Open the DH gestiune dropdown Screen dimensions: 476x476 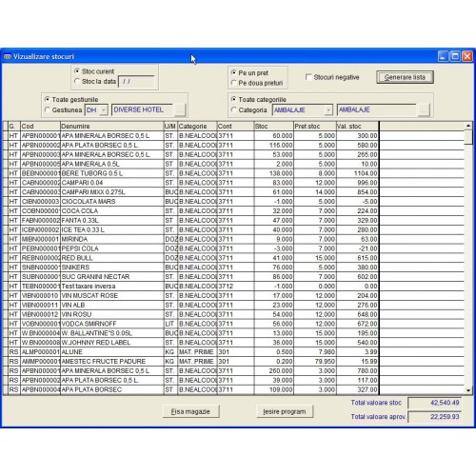click(x=104, y=110)
